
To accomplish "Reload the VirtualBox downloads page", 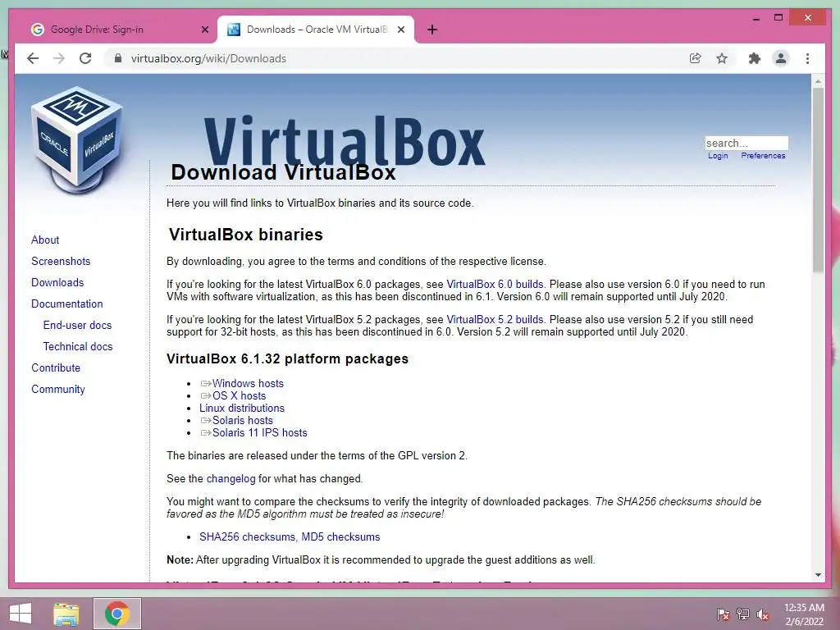I will 85,58.
